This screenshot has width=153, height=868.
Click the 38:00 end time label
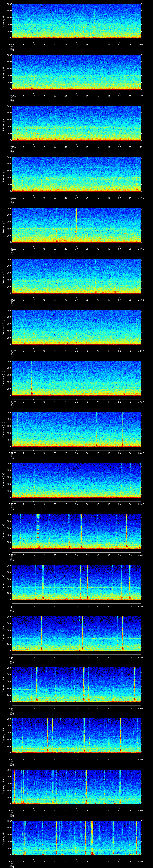point(141,453)
